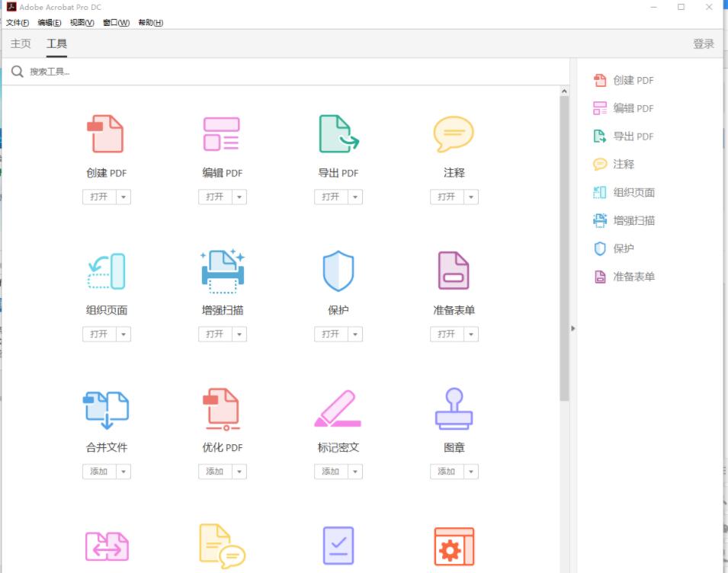Open dropdown arrow under 合并文件
Image resolution: width=728 pixels, height=573 pixels.
click(x=123, y=472)
